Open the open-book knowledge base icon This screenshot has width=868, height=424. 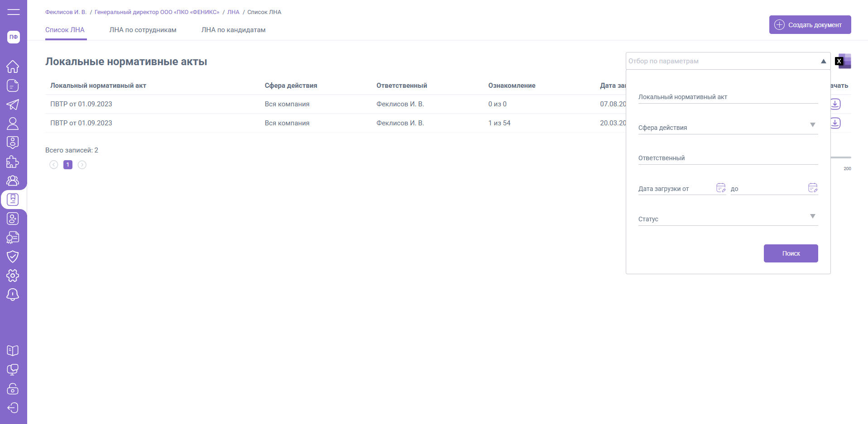point(13,351)
